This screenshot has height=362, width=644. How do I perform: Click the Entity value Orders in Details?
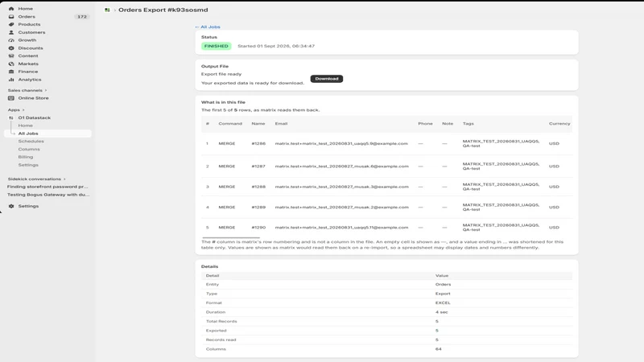443,285
